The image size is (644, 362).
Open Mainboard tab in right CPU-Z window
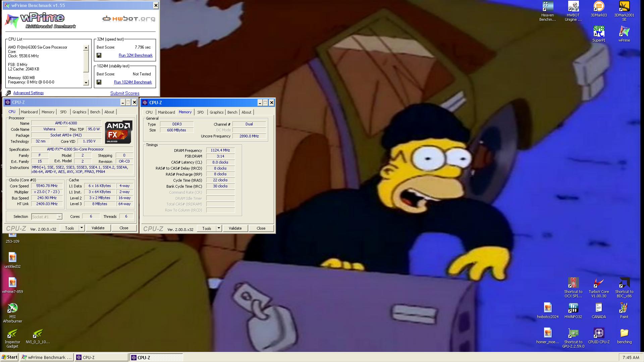pyautogui.click(x=166, y=112)
